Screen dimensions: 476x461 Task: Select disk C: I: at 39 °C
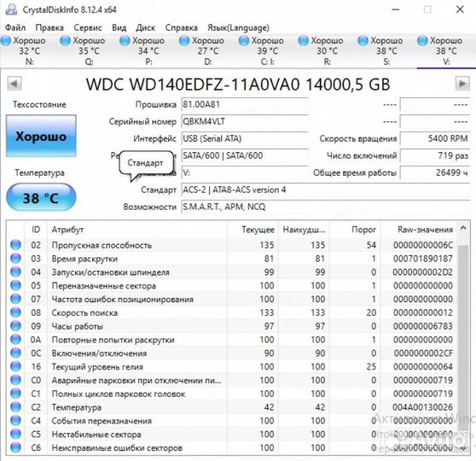tap(268, 51)
